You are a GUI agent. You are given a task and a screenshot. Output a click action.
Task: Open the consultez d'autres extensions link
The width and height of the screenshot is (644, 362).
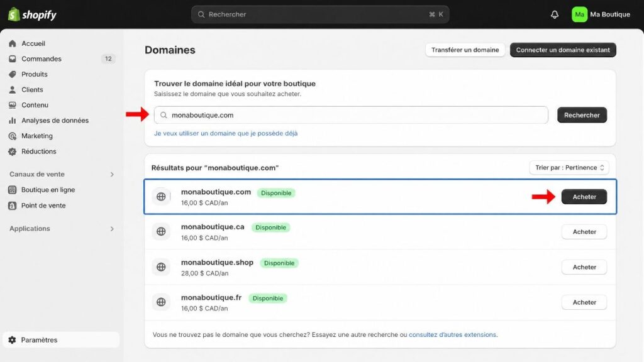452,334
